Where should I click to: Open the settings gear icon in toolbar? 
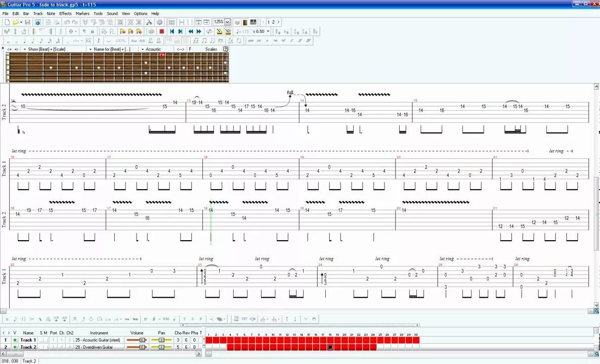tap(159, 22)
